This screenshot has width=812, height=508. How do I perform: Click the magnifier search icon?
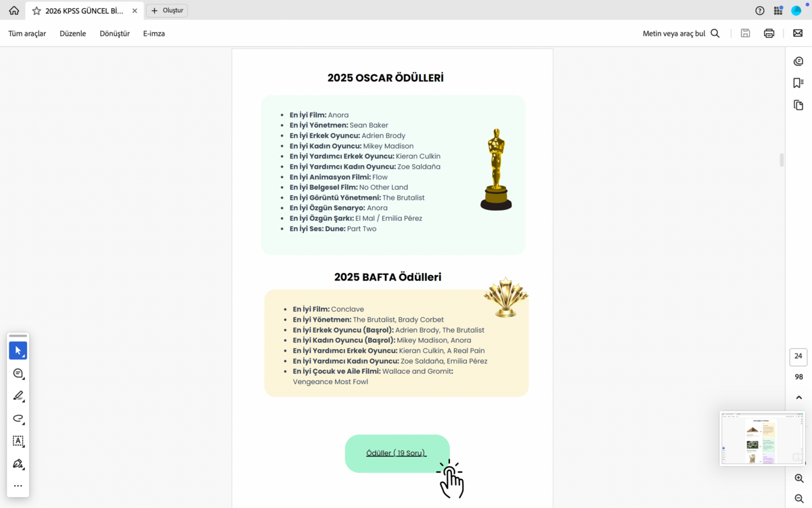pos(715,33)
